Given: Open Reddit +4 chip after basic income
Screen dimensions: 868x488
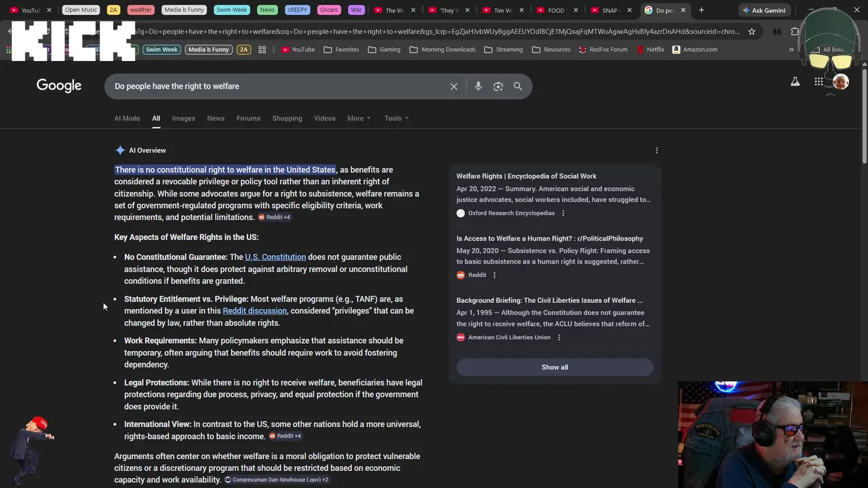Looking at the screenshot, I should (285, 436).
